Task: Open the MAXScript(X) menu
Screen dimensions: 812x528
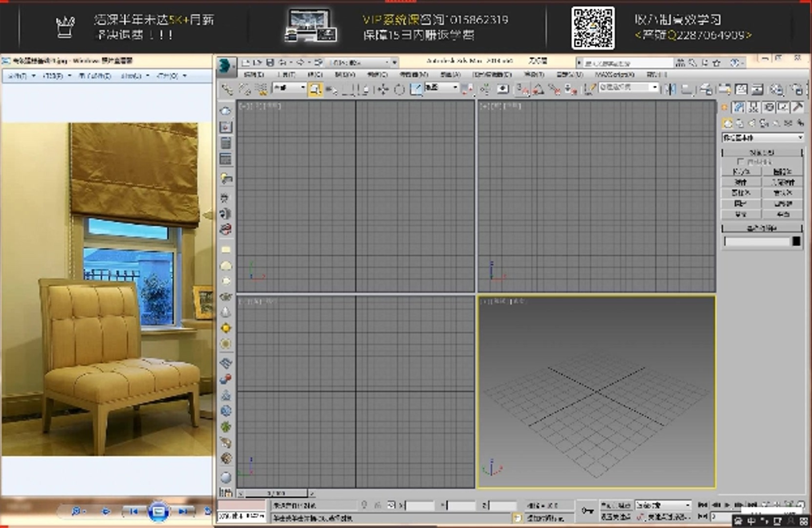Action: pyautogui.click(x=614, y=75)
